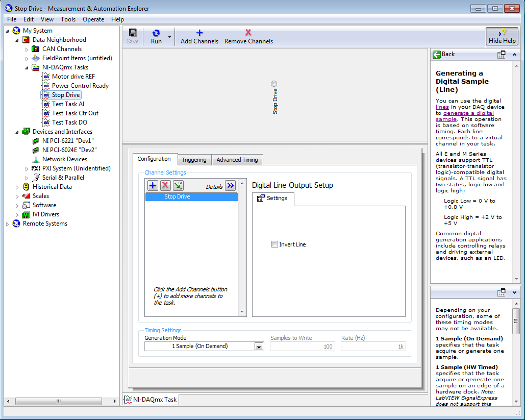This screenshot has height=420, width=525.
Task: Collapse Devices and Interfaces node
Action: (x=17, y=132)
